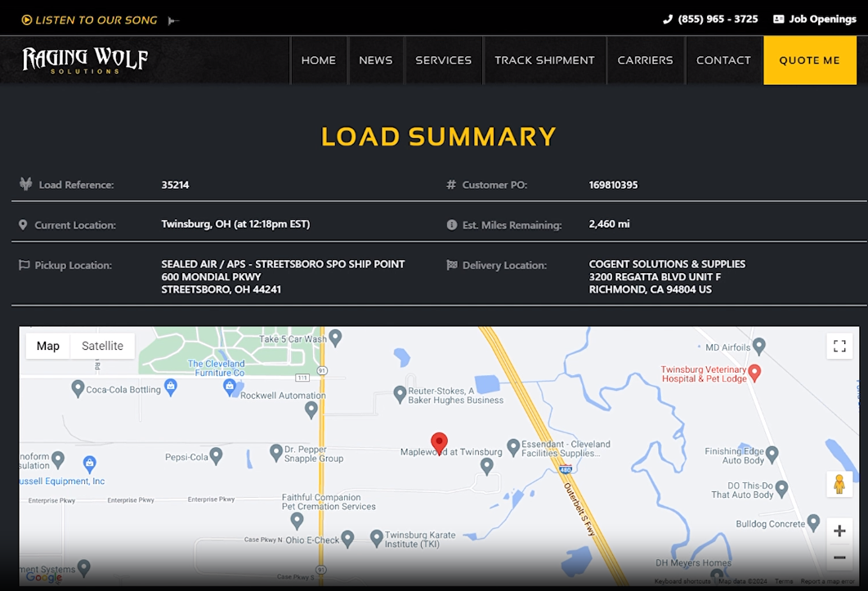
Task: Click the hashtag icon beside Customer PO
Action: (450, 184)
